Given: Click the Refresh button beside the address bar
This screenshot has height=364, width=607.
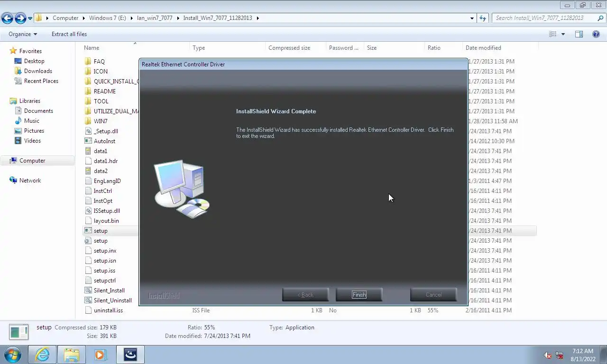Looking at the screenshot, I should coord(483,18).
